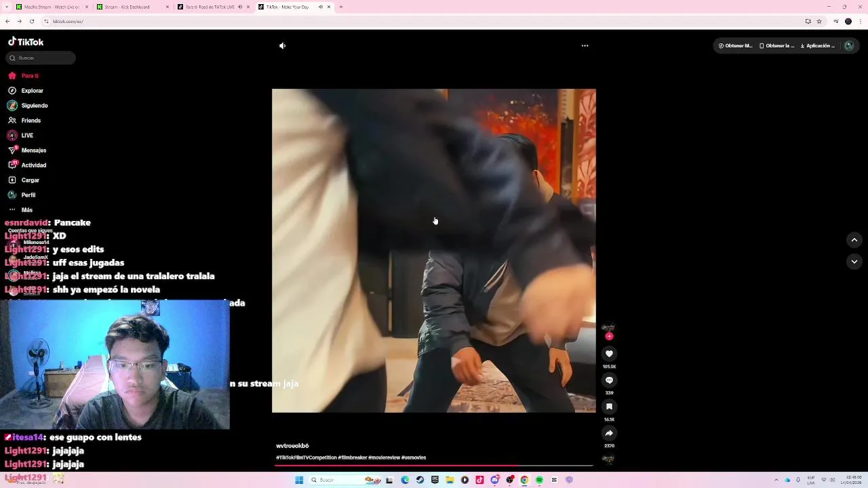Screen dimensions: 868x488
Task: Open the media control icon in Chrome toolbar
Action: (x=836, y=21)
